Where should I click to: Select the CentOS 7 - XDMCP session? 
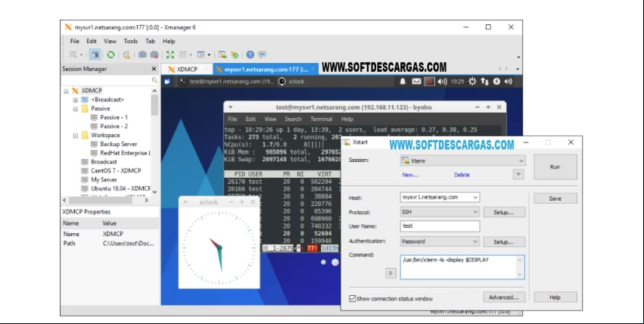point(116,170)
